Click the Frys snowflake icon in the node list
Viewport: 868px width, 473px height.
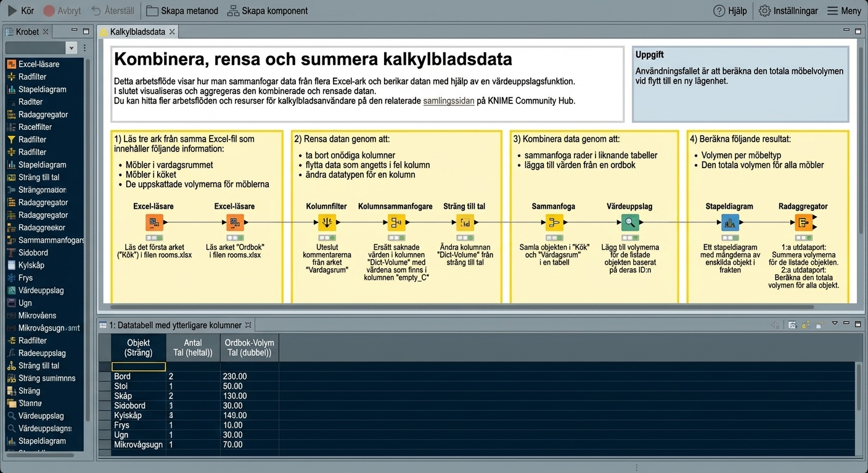11,278
